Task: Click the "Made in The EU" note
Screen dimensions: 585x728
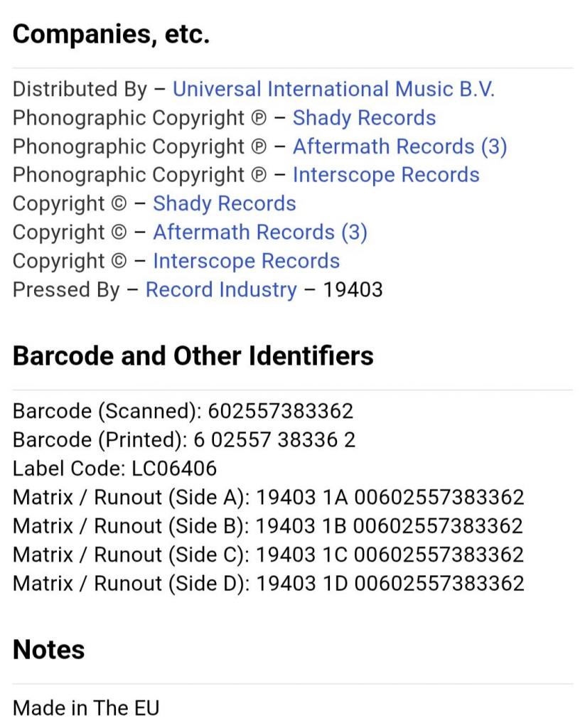Action: pos(86,708)
